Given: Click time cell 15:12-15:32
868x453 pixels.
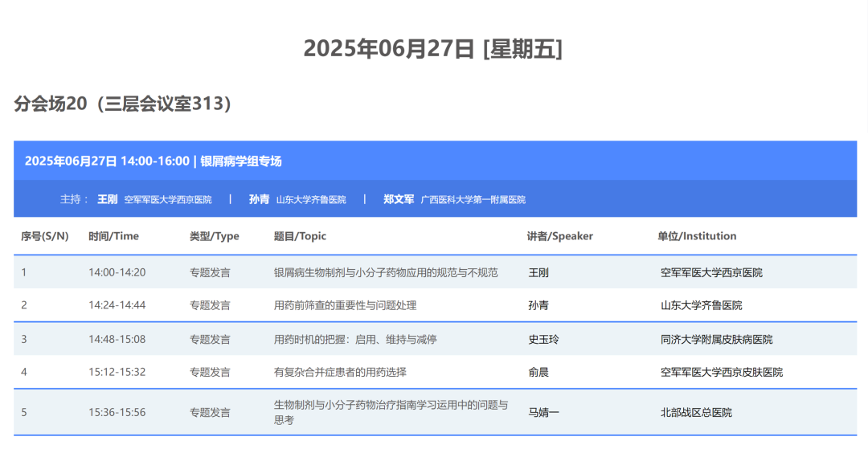Looking at the screenshot, I should tap(117, 372).
